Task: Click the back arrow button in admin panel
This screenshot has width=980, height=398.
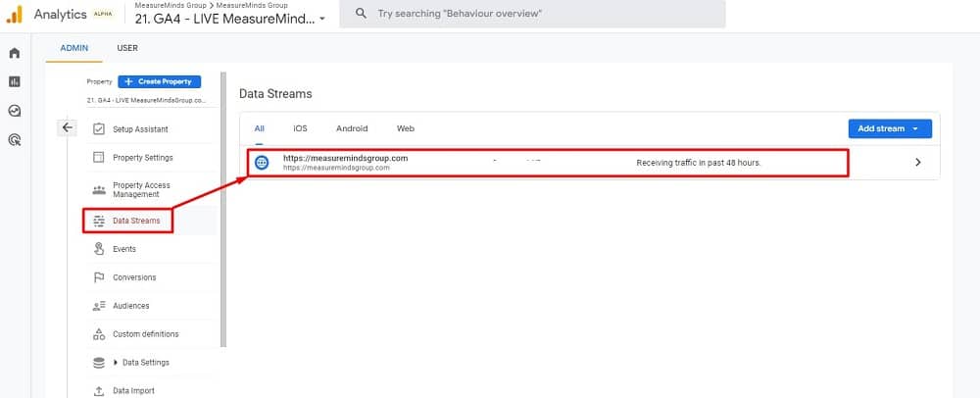Action: pos(67,127)
